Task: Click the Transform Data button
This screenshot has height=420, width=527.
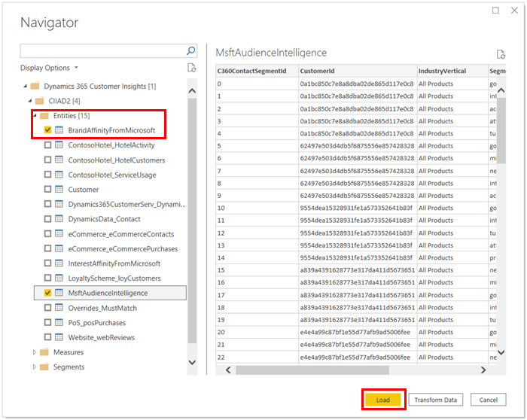Action: [436, 400]
